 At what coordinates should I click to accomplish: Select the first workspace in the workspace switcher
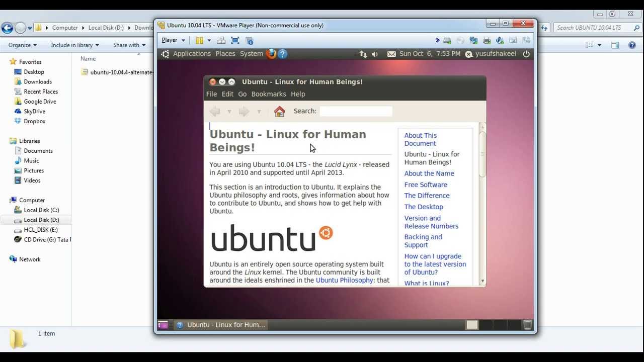point(472,325)
